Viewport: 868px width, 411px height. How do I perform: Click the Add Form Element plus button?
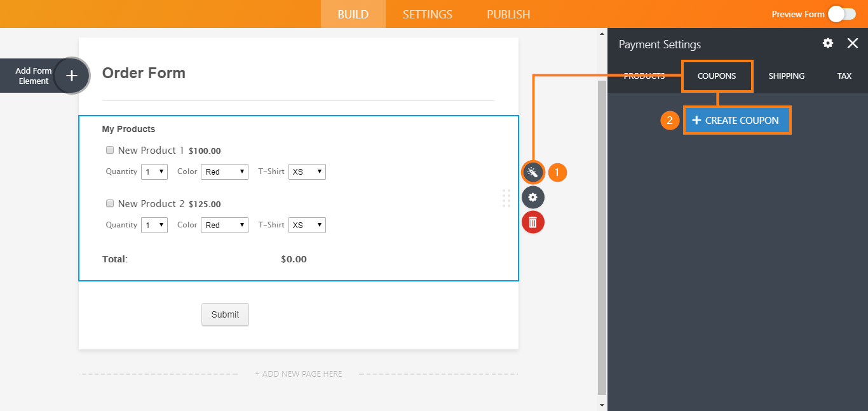(x=72, y=76)
